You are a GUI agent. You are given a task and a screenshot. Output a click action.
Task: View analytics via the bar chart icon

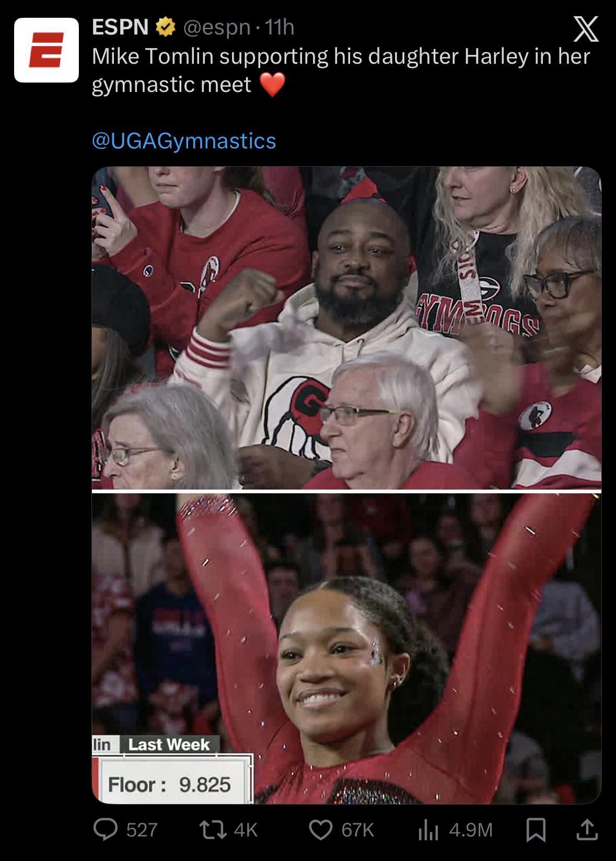coord(428,830)
